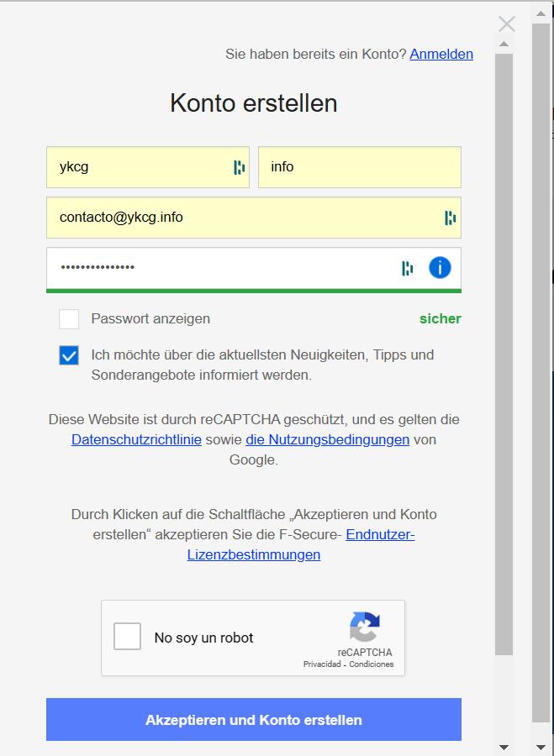Click the green 'sicher' password strength label
Screen dimensions: 554x756
[441, 318]
